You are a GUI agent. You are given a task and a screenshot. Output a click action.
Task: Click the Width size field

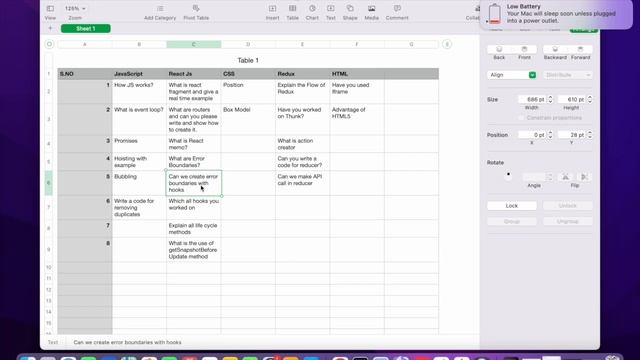[532, 100]
